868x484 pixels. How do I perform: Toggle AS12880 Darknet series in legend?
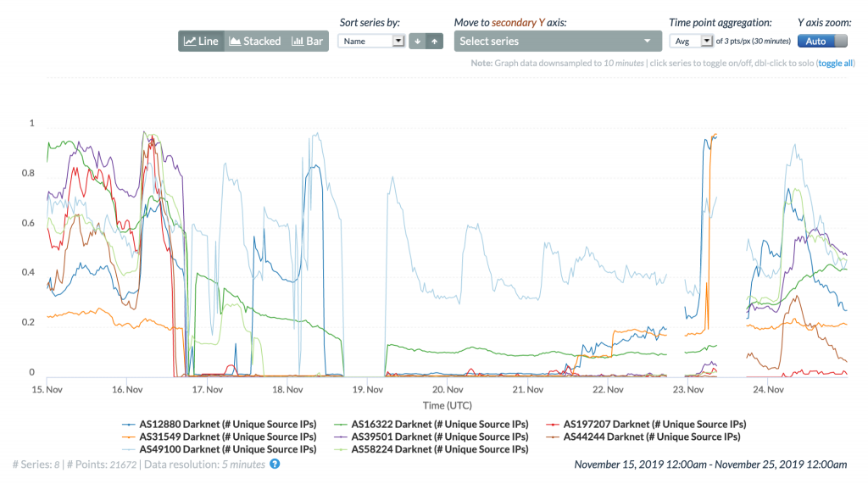[x=220, y=424]
